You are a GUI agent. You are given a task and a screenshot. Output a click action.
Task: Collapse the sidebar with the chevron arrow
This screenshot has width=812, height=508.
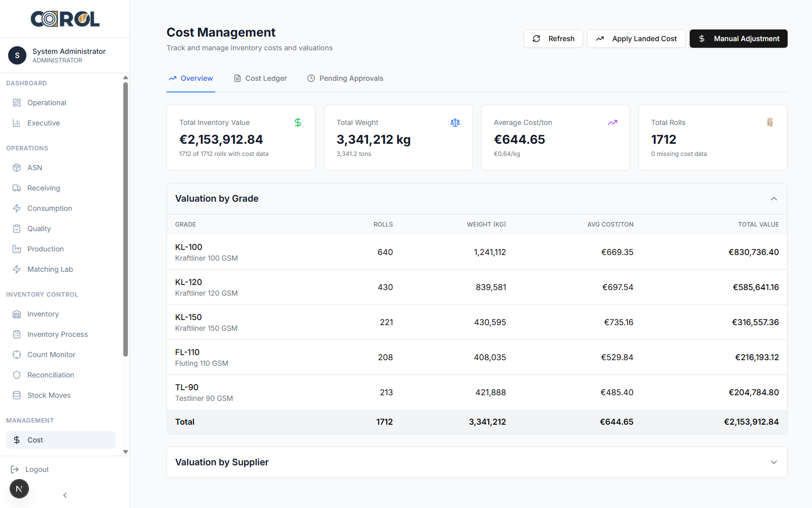(64, 495)
